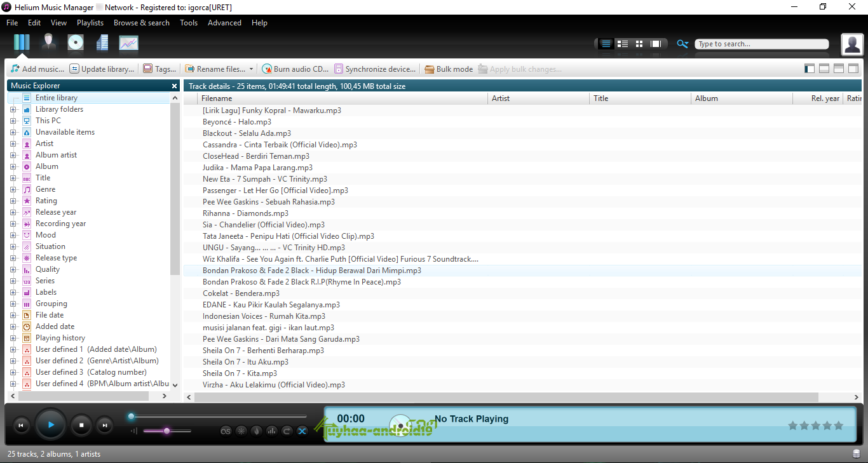Switch to detail list view mode
The height and width of the screenshot is (463, 868).
coord(606,44)
